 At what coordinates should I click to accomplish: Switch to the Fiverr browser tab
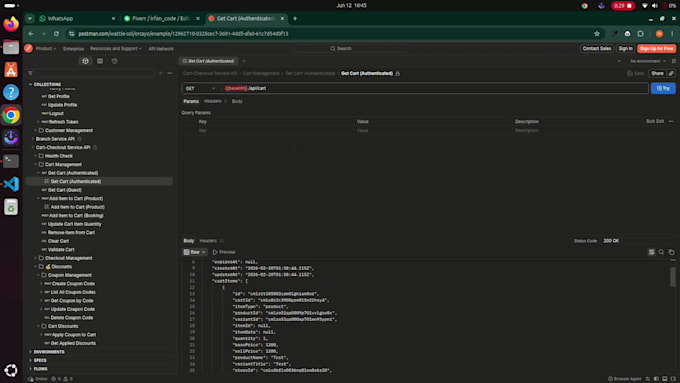(161, 19)
